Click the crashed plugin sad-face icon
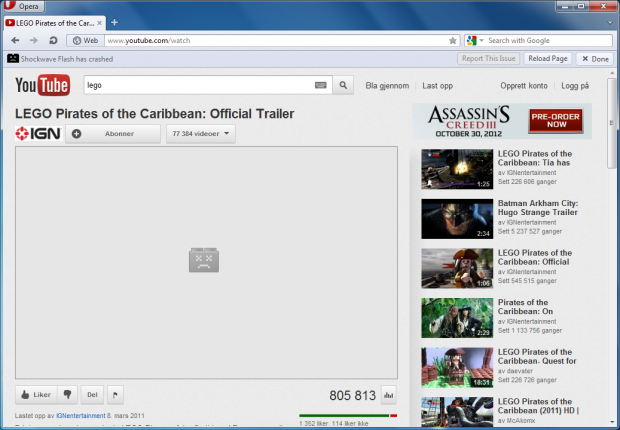 (x=204, y=261)
